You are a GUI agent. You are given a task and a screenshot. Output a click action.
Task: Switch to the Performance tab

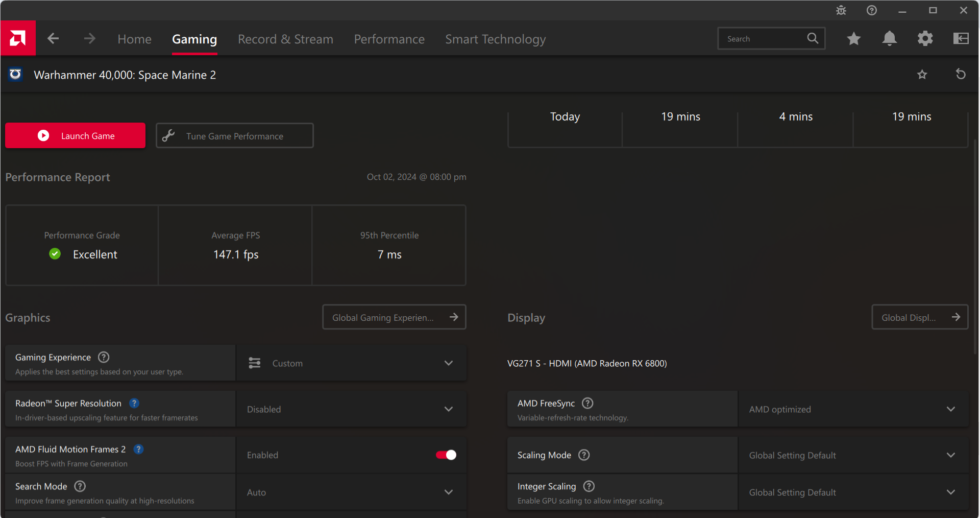click(x=389, y=39)
